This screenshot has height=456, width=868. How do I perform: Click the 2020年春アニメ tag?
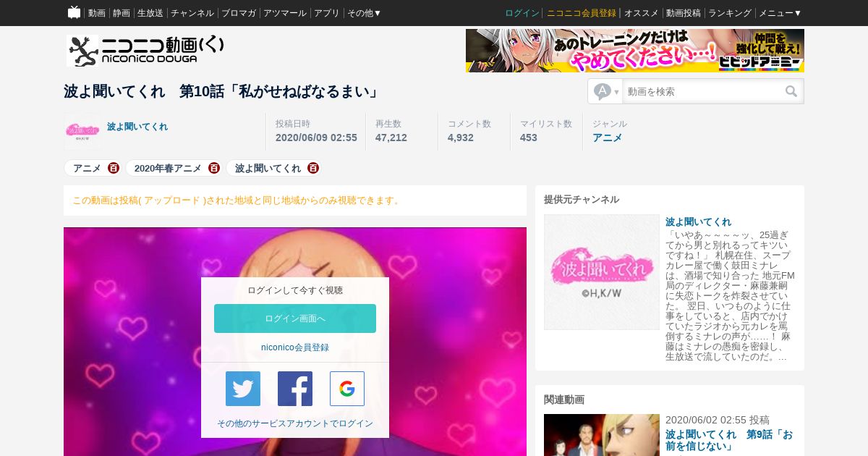pyautogui.click(x=168, y=168)
